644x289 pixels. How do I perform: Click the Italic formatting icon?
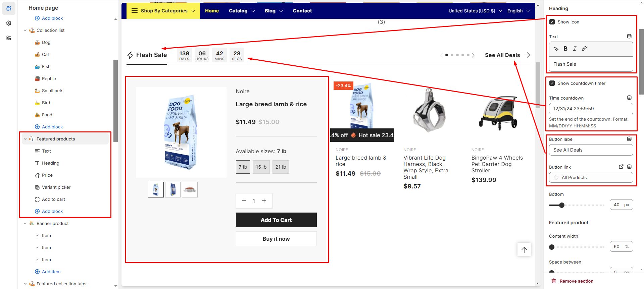[x=575, y=49]
